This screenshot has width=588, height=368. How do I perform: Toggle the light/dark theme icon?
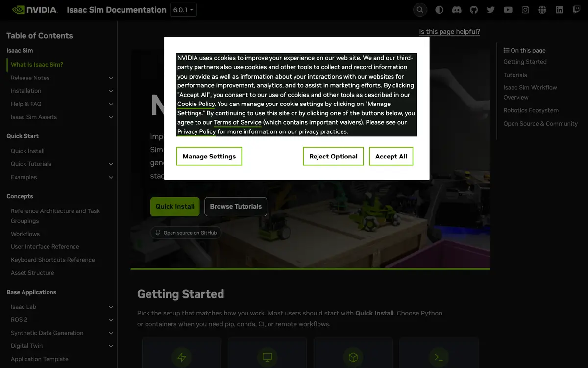coord(439,10)
